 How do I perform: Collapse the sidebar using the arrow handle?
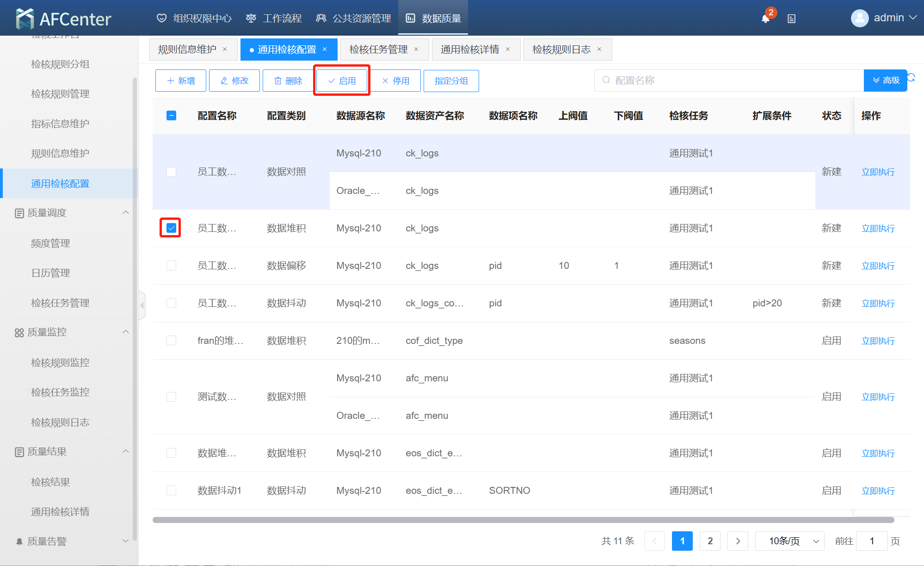(142, 305)
